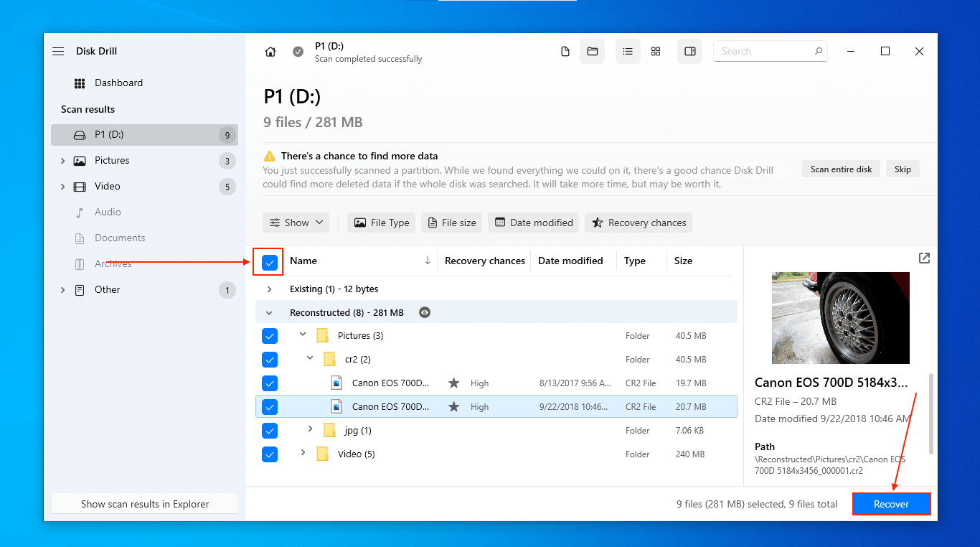
Task: Click the jpg folder icon
Action: [329, 430]
